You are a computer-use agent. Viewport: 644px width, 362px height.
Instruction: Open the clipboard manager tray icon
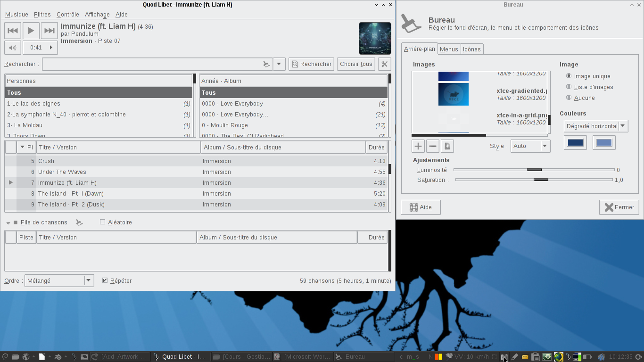coord(535,357)
